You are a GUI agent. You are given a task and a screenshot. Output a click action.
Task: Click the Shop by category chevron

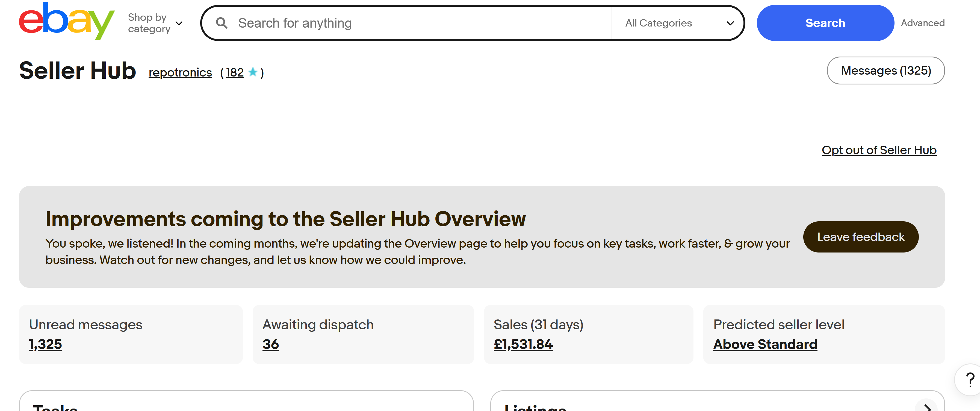click(179, 24)
